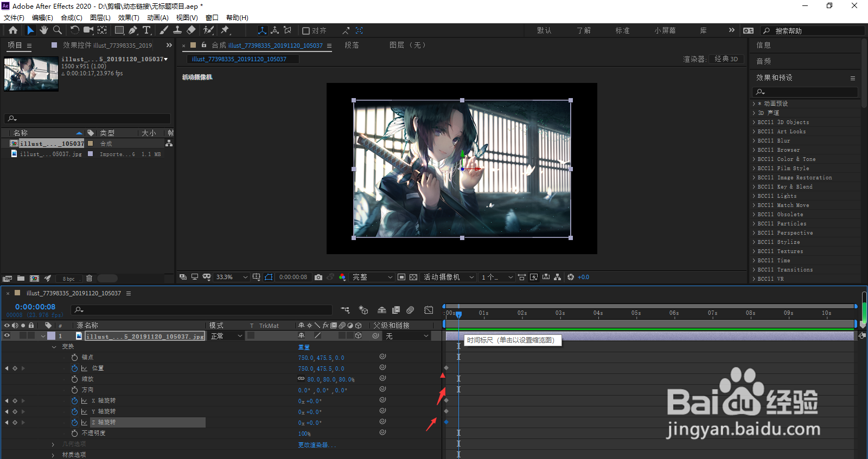Open the 文件(F) menu

[x=14, y=18]
